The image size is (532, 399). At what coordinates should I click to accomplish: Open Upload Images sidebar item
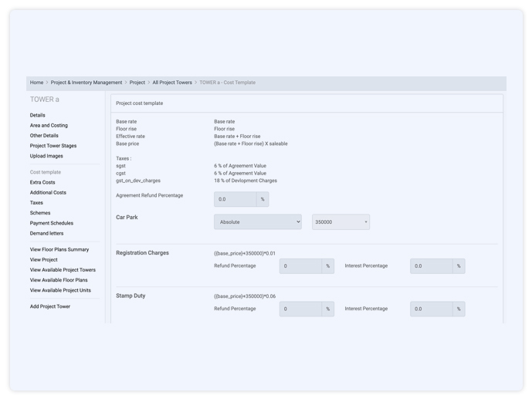[x=46, y=156]
